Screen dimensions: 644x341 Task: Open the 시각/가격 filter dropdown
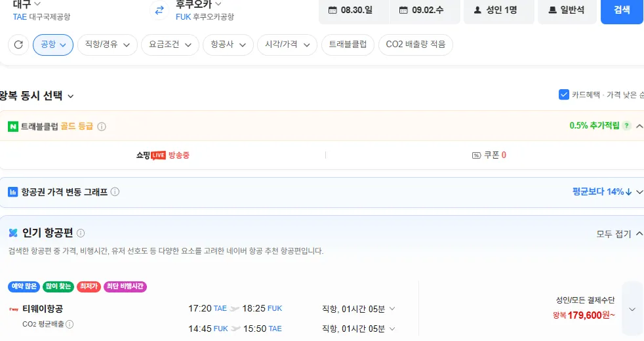287,45
